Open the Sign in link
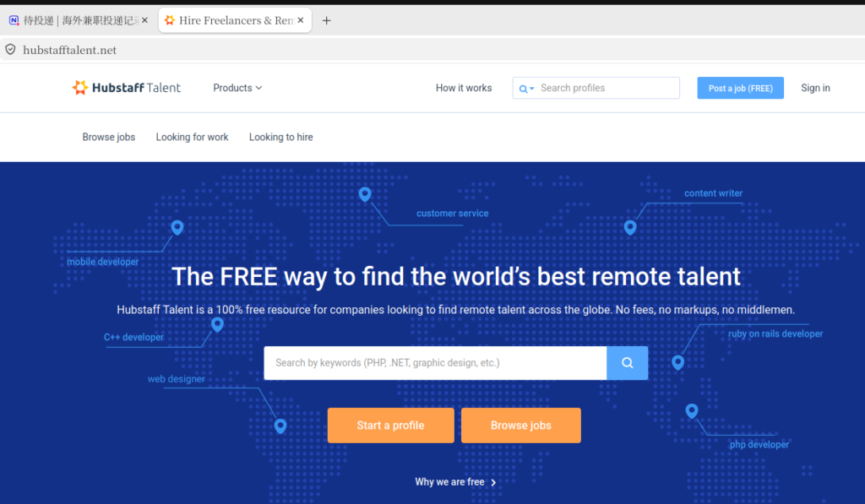865x504 pixels. (815, 88)
